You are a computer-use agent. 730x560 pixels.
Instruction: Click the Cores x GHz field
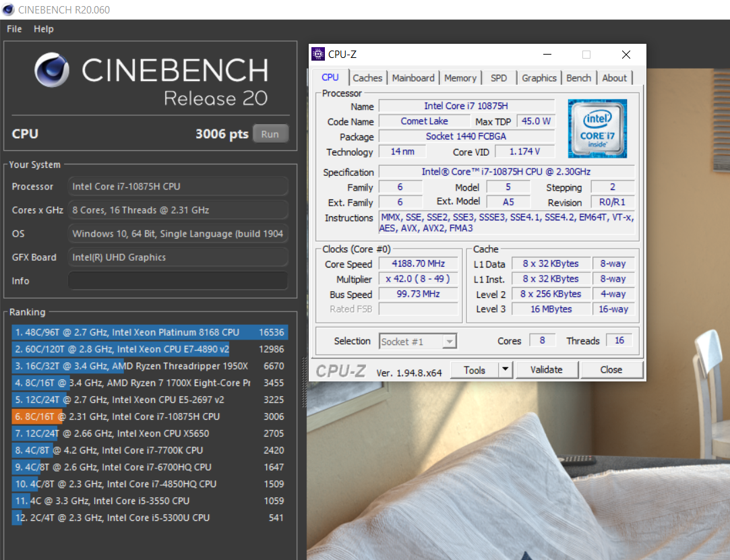178,210
